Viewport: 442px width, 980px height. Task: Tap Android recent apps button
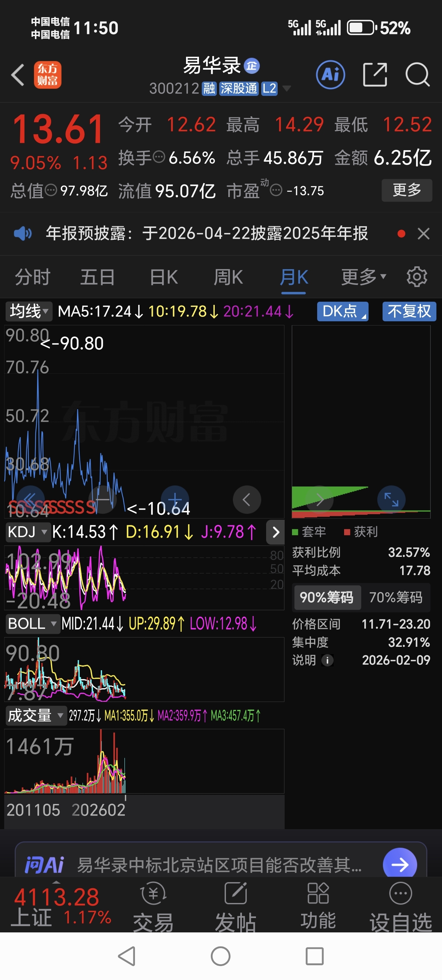[315, 955]
